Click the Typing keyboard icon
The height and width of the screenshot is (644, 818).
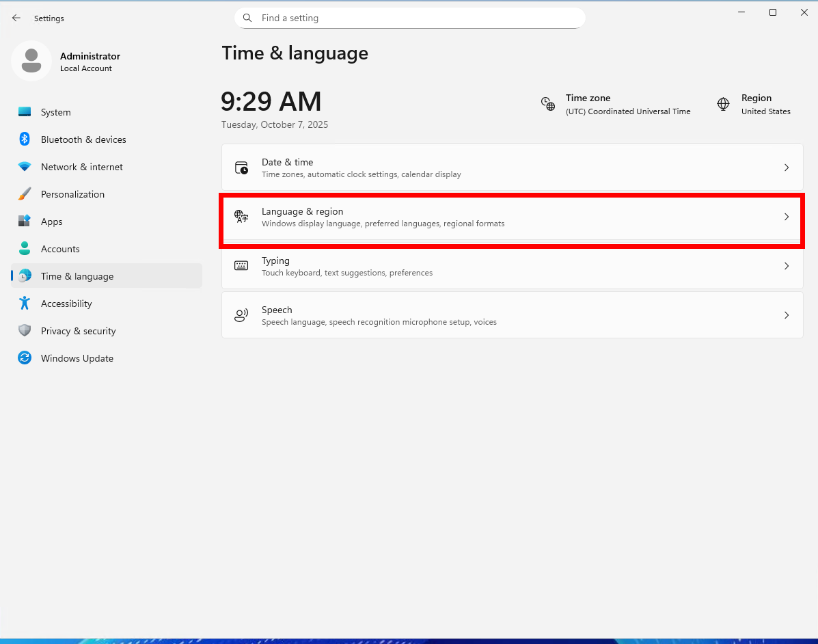coord(241,265)
